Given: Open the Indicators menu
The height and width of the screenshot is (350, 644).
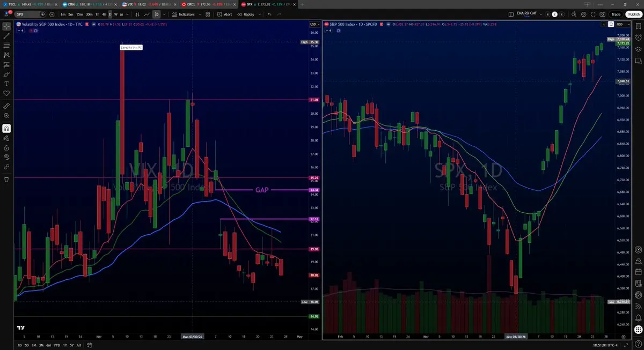Looking at the screenshot, I should click(x=183, y=14).
